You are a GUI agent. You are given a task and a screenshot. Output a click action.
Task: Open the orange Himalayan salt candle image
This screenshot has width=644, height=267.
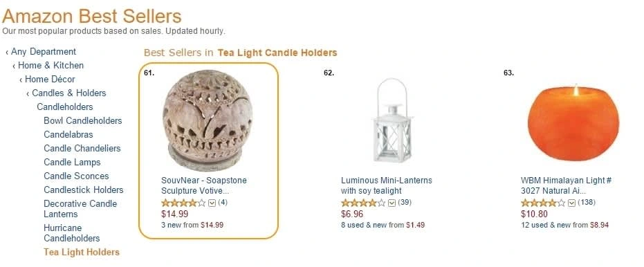pos(573,122)
